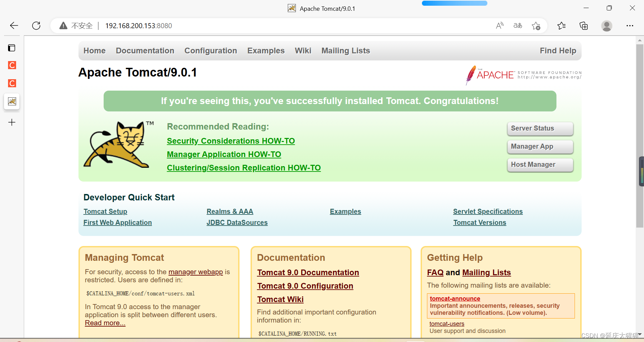The width and height of the screenshot is (644, 342).
Task: Open Tomcat 9.0 Configuration link
Action: click(305, 286)
